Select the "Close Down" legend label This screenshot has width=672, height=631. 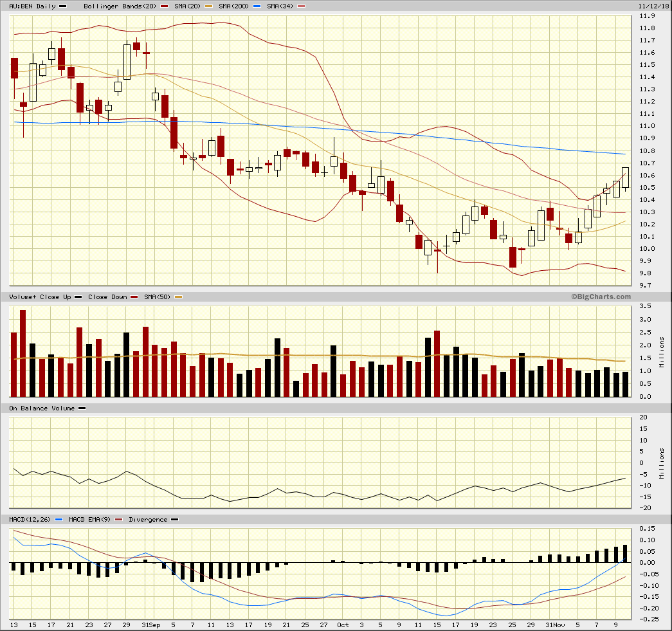point(107,297)
